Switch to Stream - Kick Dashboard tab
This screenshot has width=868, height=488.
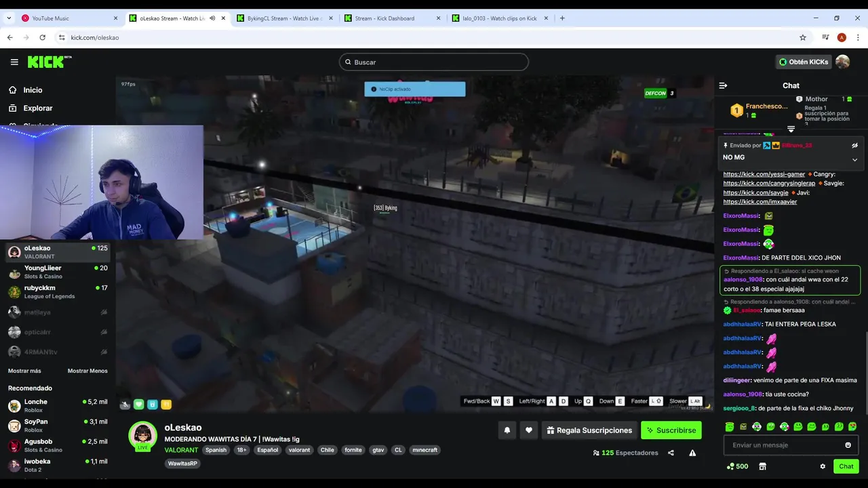393,18
